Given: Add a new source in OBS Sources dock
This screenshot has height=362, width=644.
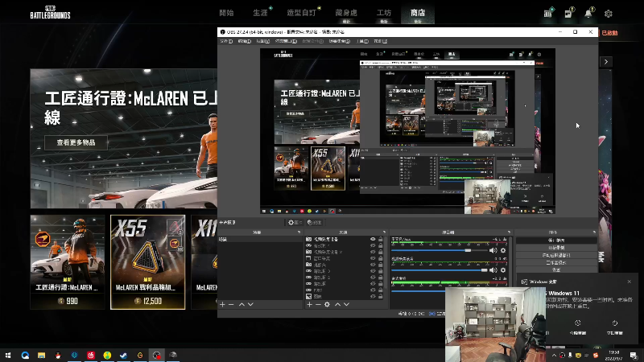Looking at the screenshot, I should click(310, 305).
